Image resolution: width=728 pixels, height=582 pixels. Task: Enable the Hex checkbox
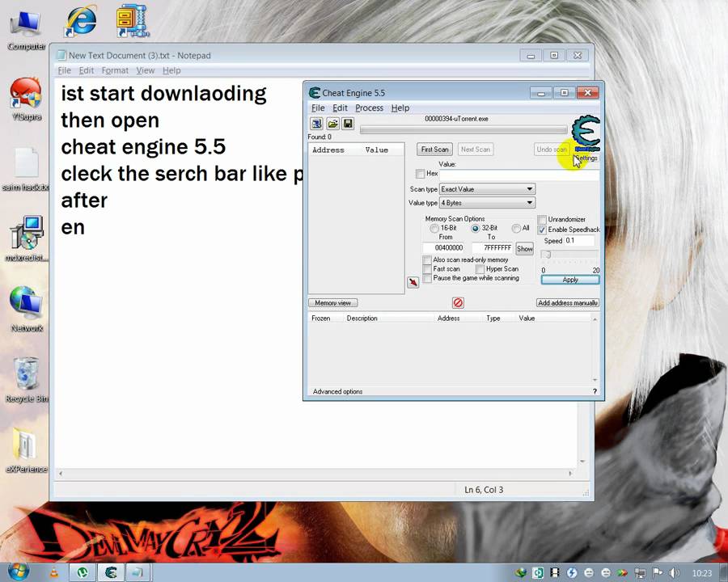click(420, 174)
